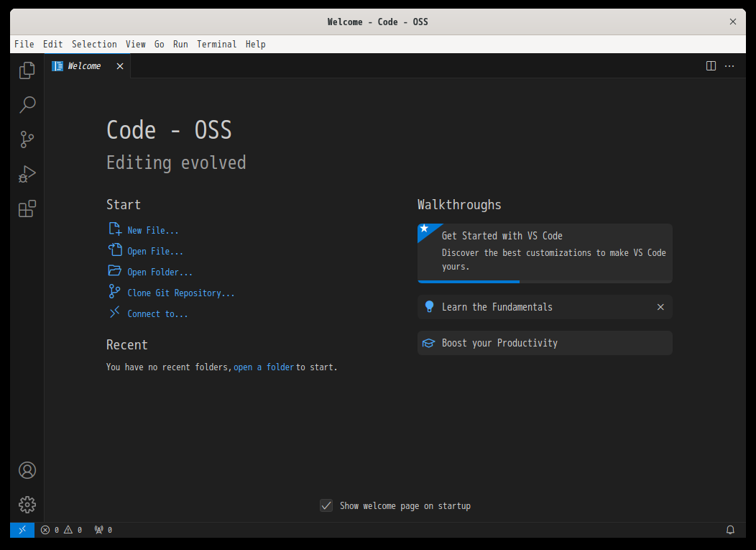Click the Connect to... link
Screen dimensions: 756x550
tap(157, 314)
